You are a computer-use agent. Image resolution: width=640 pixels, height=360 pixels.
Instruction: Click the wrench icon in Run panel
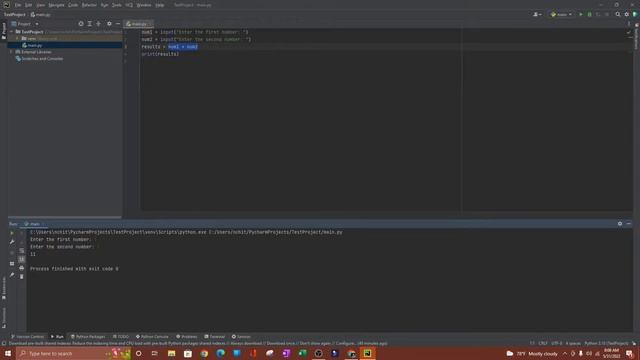[12, 242]
